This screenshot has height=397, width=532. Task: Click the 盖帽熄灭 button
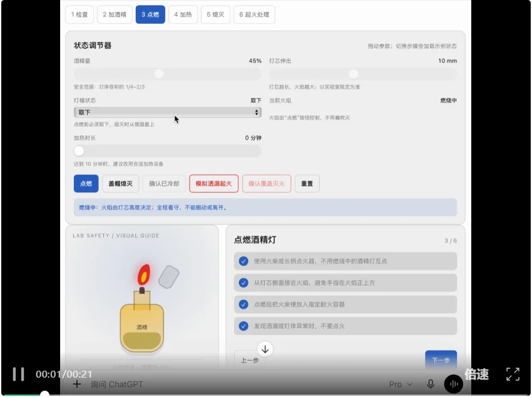[120, 183]
